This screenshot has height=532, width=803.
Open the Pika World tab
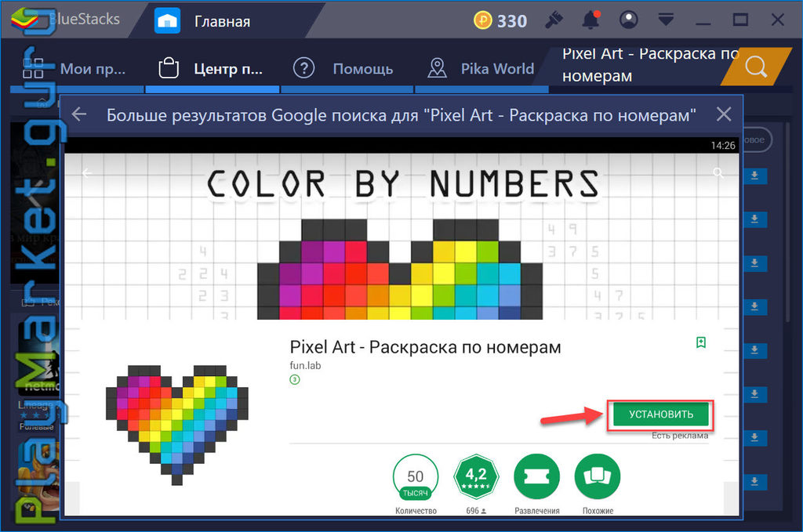click(x=481, y=68)
